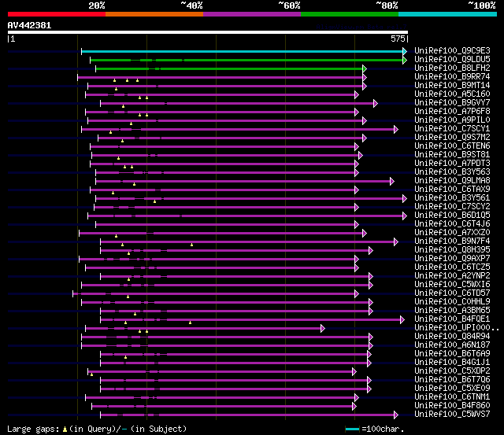
Task: Click the UniRef100_B9GVY7 hit label
Action: tap(452, 103)
